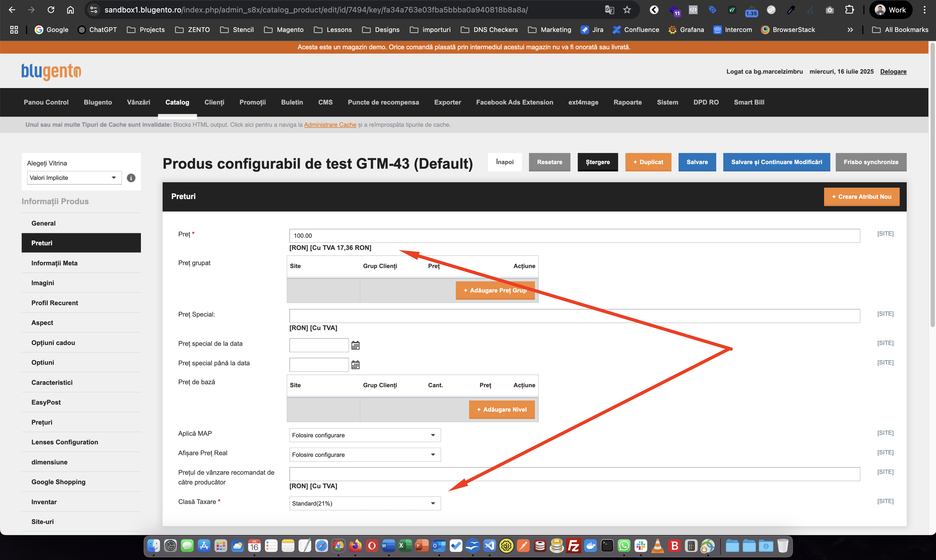This screenshot has width=936, height=560.
Task: Switch to the Inventar sidebar tab
Action: click(81, 502)
